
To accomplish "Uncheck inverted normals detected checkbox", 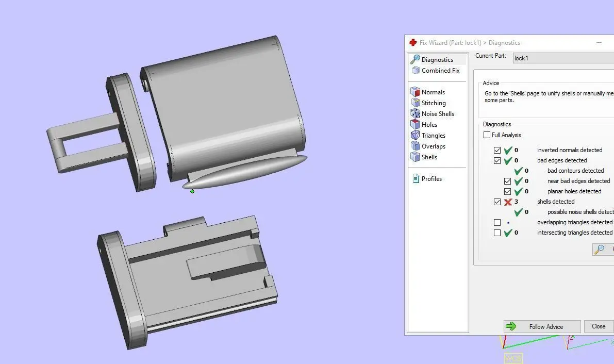I will 497,150.
